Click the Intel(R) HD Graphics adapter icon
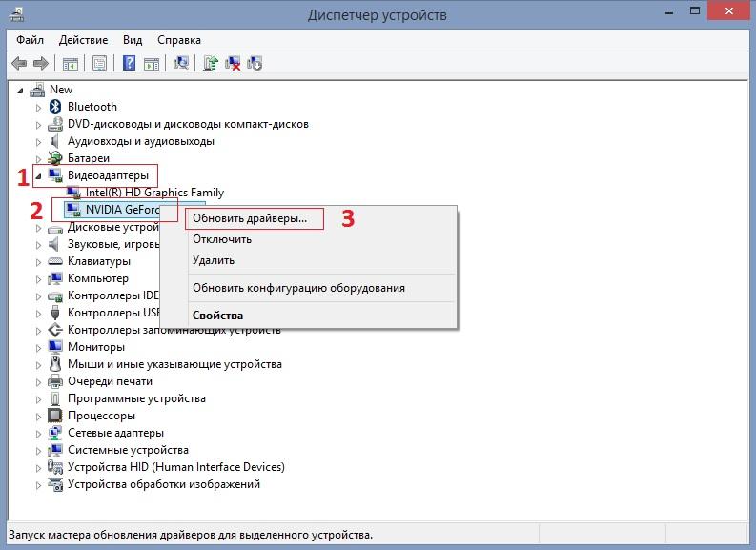 click(73, 193)
